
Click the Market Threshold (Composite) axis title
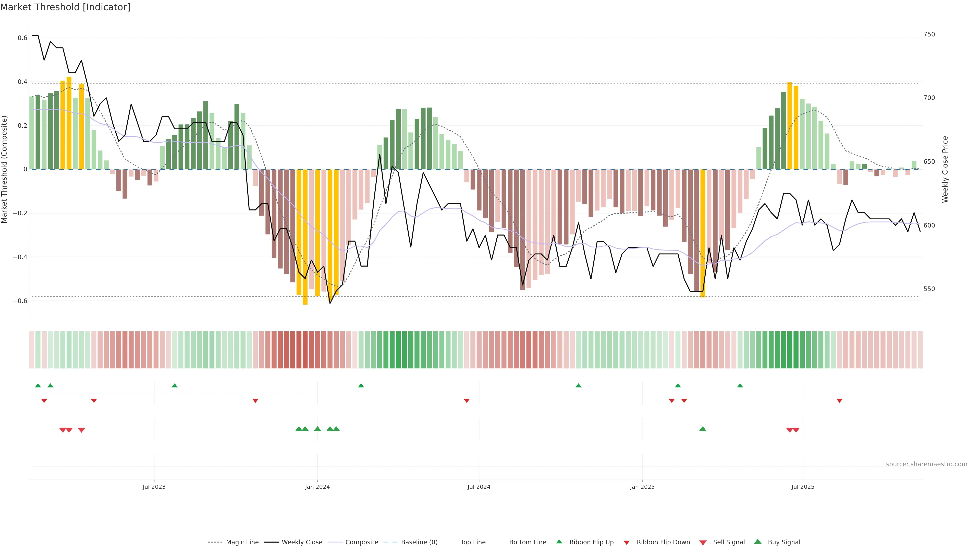pyautogui.click(x=5, y=169)
